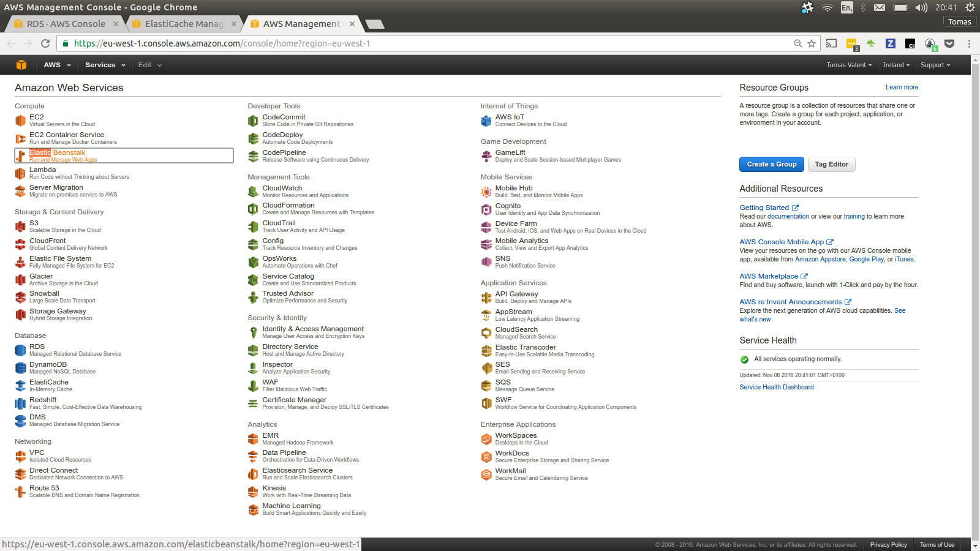The height and width of the screenshot is (551, 980).
Task: Click the CloudWatch icon
Action: coord(253,192)
